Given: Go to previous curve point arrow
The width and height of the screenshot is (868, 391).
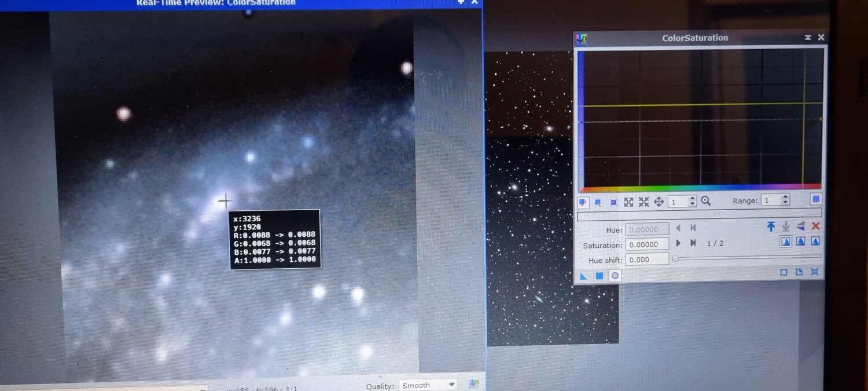Looking at the screenshot, I should (x=678, y=228).
